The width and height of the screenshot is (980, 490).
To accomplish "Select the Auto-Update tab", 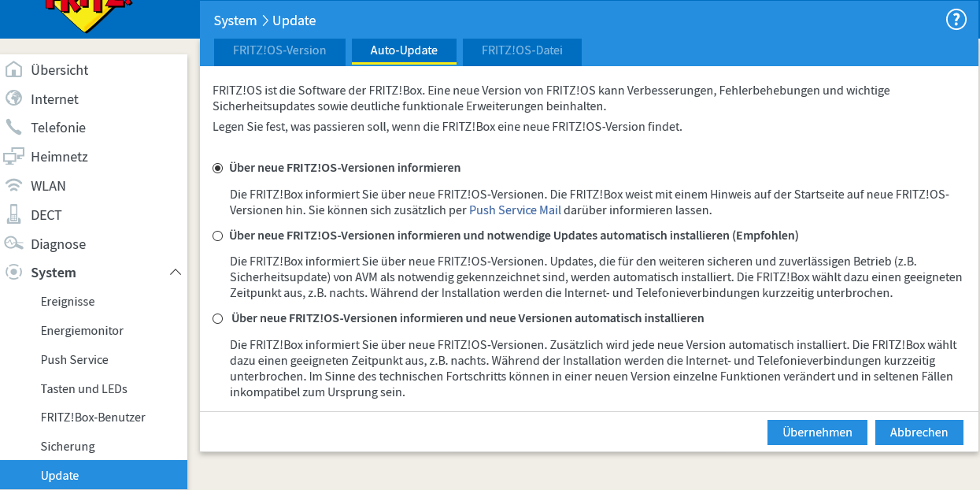I will (404, 50).
